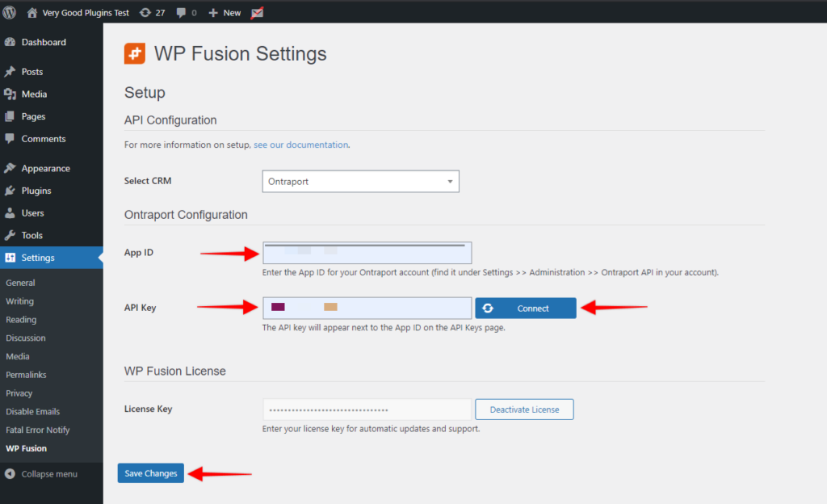Click the Plugins plug icon
Screen dimensions: 827x504
click(10, 191)
